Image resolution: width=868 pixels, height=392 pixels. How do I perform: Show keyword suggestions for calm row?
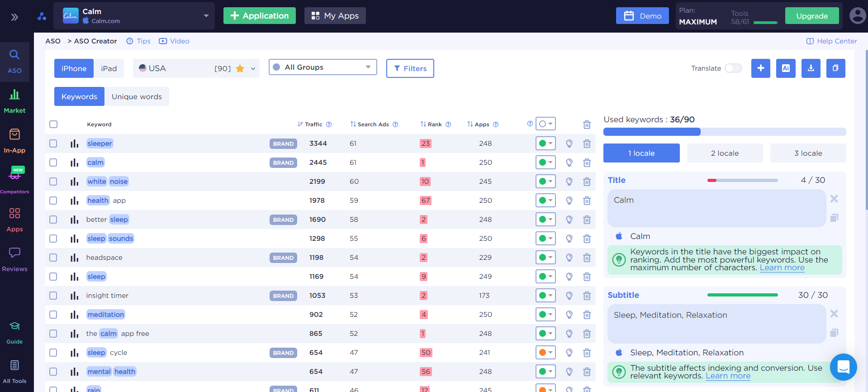pos(569,163)
